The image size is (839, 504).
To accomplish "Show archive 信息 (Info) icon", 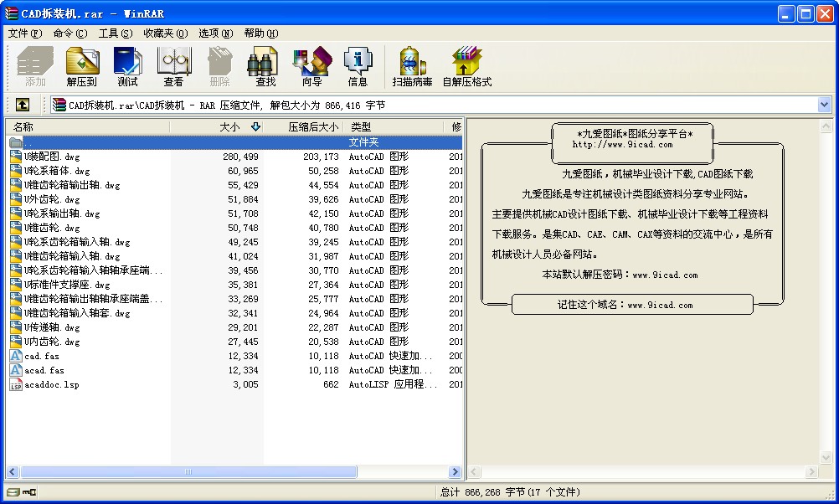I will pos(358,66).
